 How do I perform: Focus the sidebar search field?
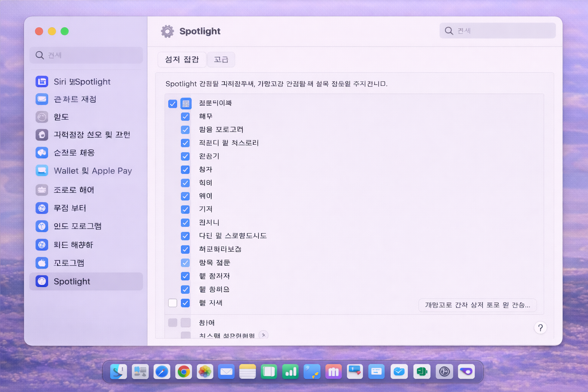(x=86, y=55)
